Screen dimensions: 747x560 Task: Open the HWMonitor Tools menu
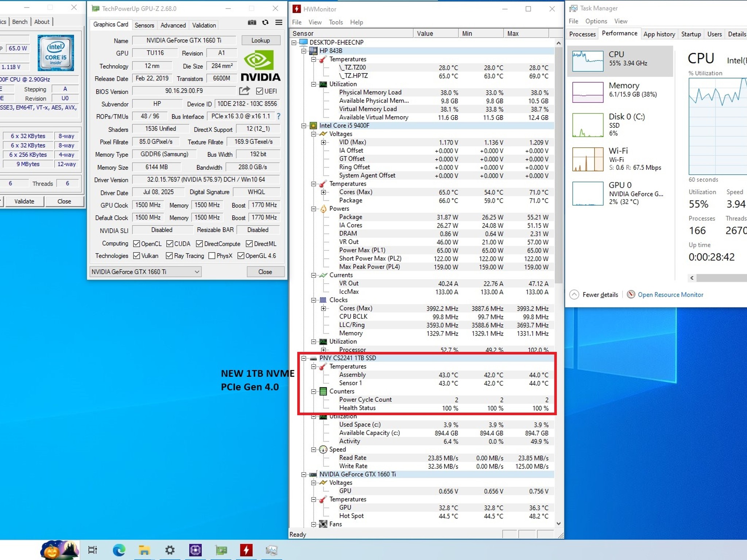pos(336,22)
